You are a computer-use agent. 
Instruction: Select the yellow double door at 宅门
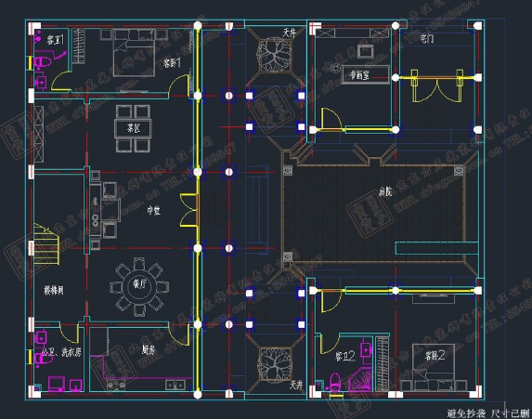[x=436, y=85]
